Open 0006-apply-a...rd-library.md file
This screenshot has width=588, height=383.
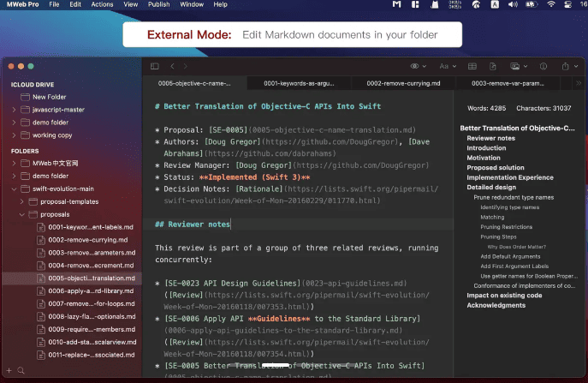(91, 291)
